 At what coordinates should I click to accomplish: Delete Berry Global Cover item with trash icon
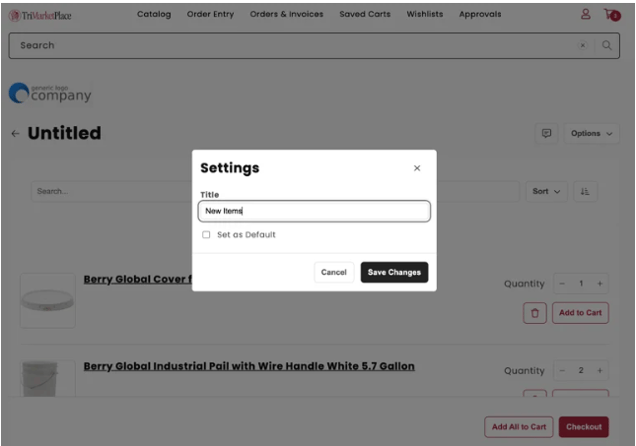[534, 313]
